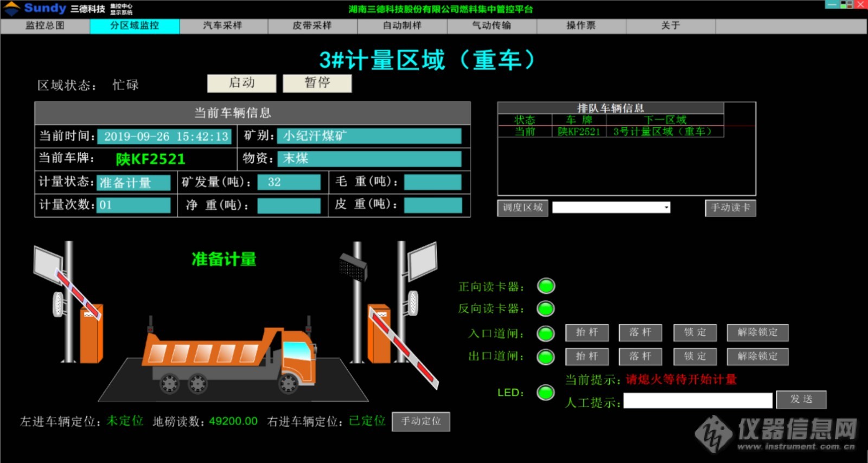Click the 计量次数 field showing 01
This screenshot has width=868, height=463.
coord(133,205)
